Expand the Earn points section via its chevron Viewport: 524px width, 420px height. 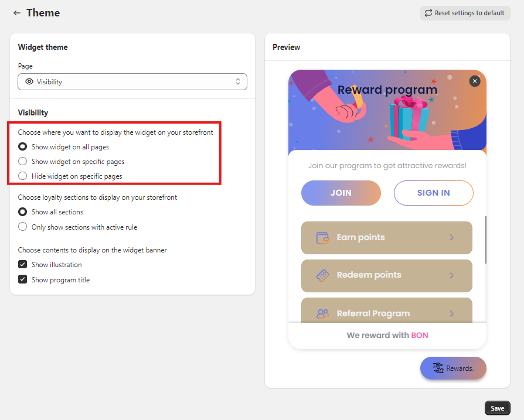(x=450, y=237)
